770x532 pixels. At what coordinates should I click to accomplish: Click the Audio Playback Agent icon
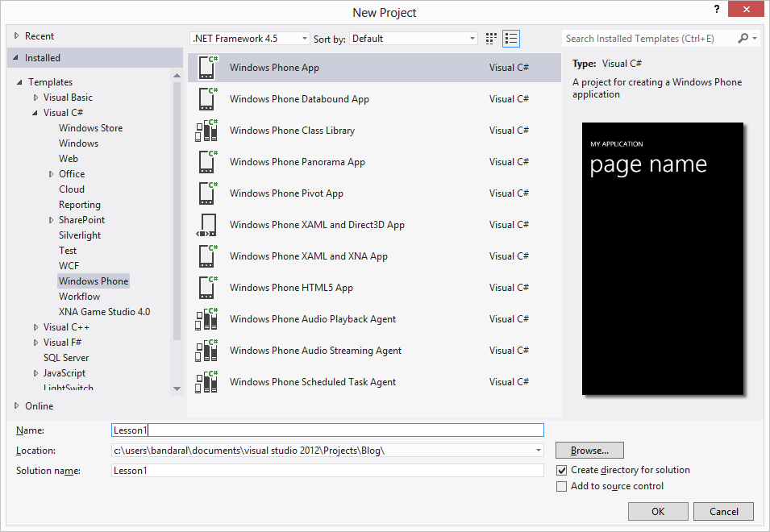pos(206,319)
